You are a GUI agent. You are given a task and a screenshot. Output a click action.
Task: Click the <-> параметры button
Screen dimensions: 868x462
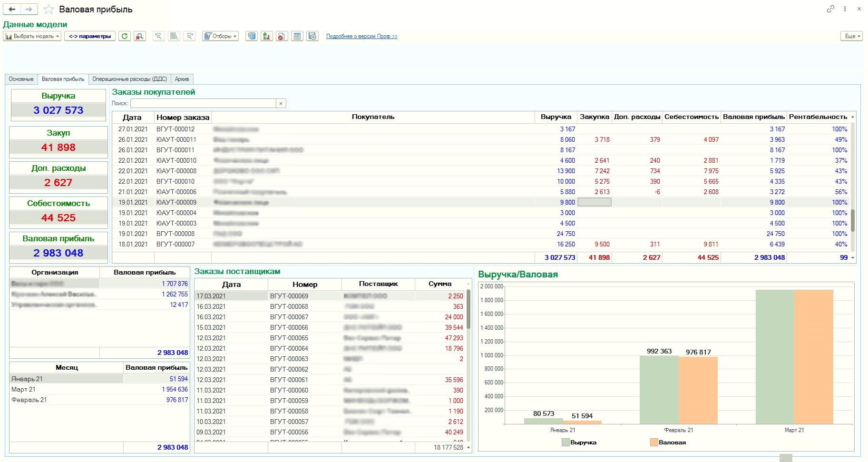coord(90,36)
